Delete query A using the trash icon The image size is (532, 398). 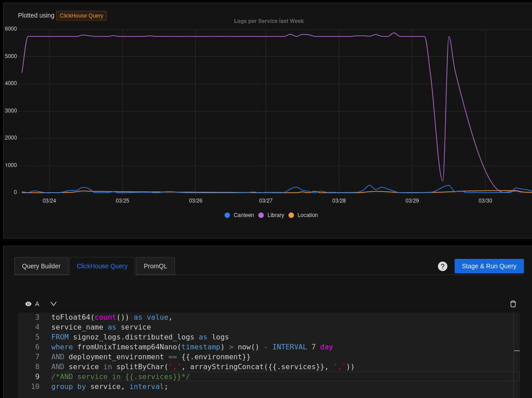coord(513,304)
